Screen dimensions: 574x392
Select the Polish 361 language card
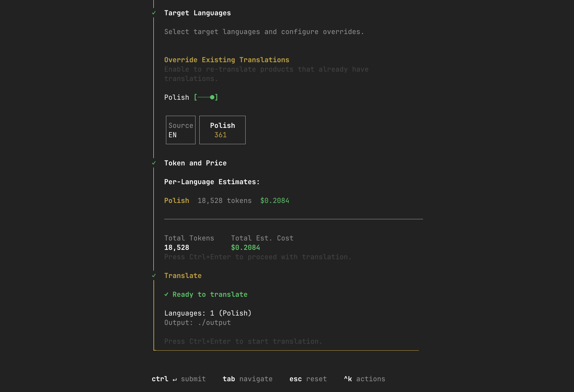[222, 130]
